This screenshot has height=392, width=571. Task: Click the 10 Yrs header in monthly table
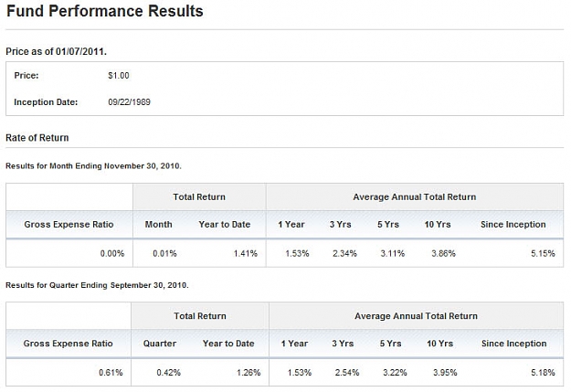tap(438, 225)
